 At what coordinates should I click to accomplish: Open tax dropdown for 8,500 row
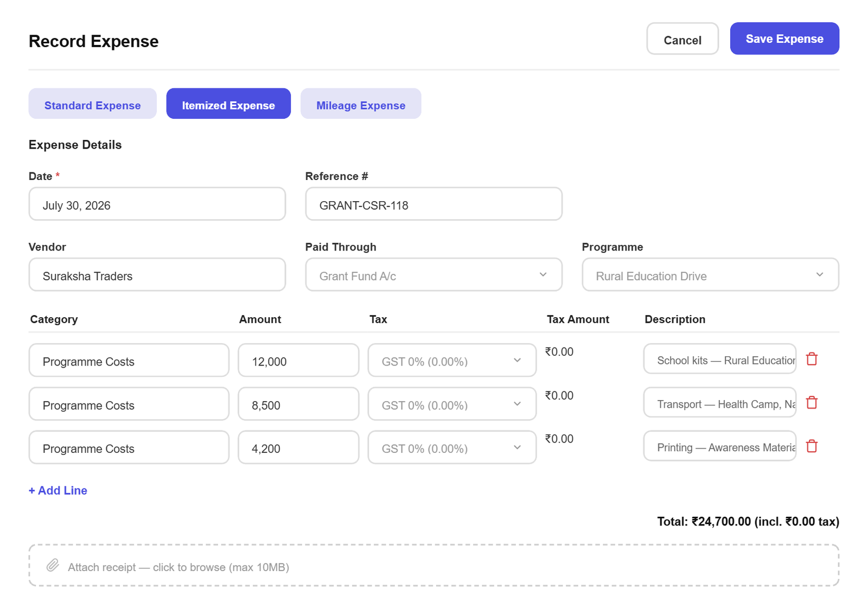[452, 404]
